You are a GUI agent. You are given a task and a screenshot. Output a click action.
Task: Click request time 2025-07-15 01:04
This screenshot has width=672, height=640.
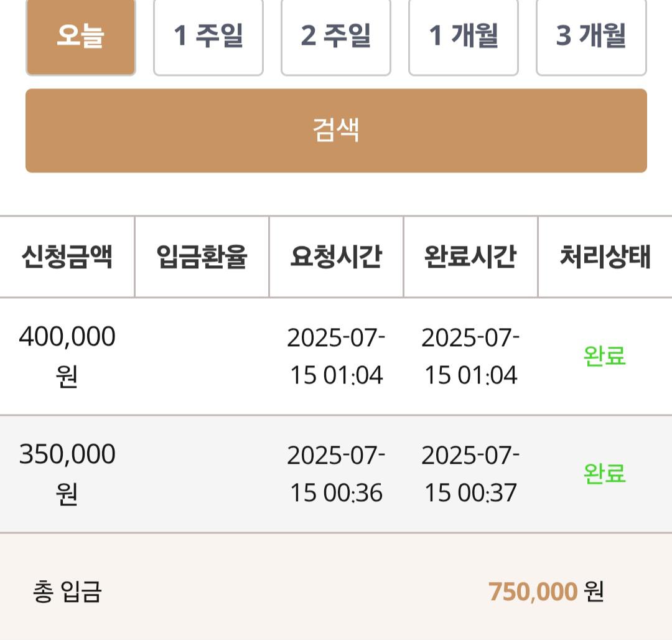[336, 356]
